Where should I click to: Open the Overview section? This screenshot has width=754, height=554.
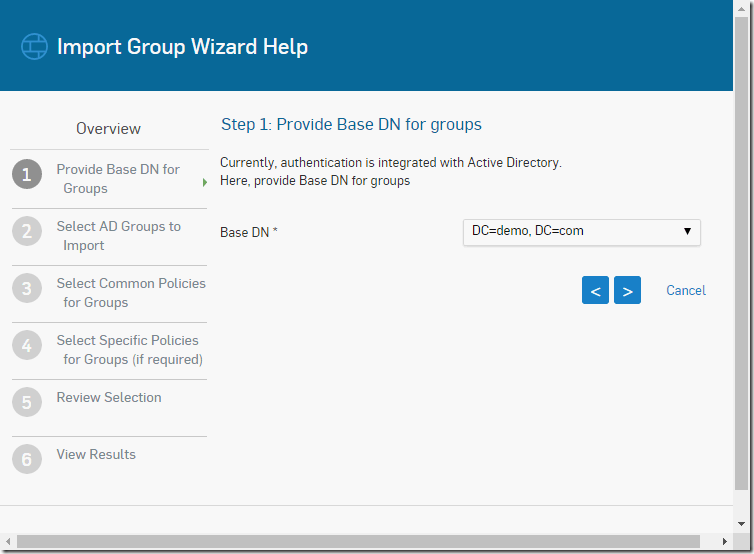(108, 128)
